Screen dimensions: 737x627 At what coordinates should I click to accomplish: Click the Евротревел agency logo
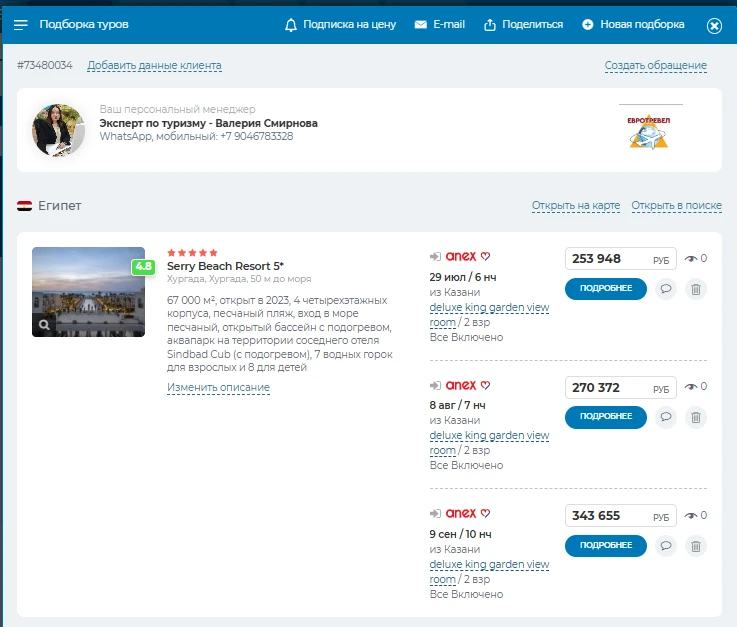[x=649, y=132]
